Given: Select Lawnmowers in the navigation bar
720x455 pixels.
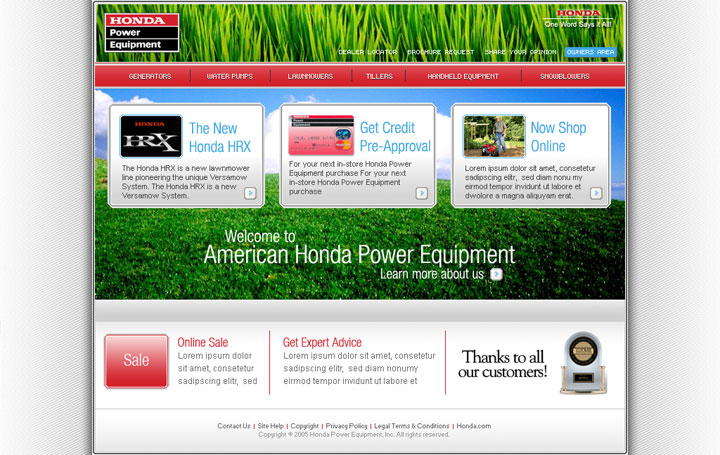Looking at the screenshot, I should 310,76.
